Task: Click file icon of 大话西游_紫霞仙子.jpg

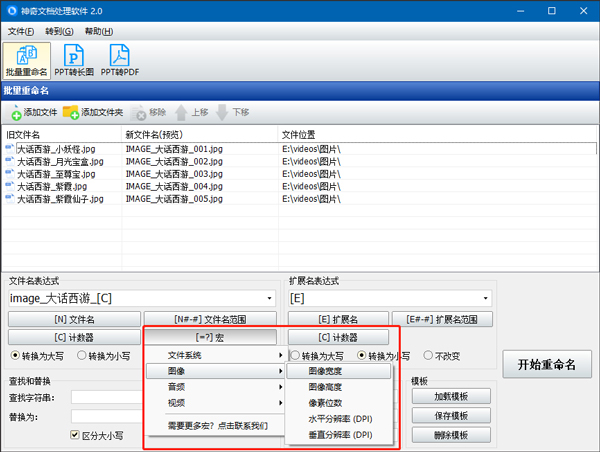Action: [10, 199]
